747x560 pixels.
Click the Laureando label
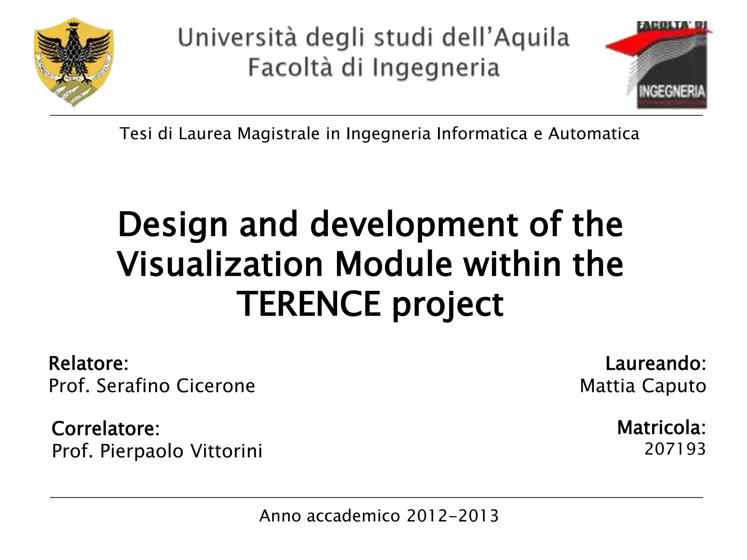pos(655,363)
